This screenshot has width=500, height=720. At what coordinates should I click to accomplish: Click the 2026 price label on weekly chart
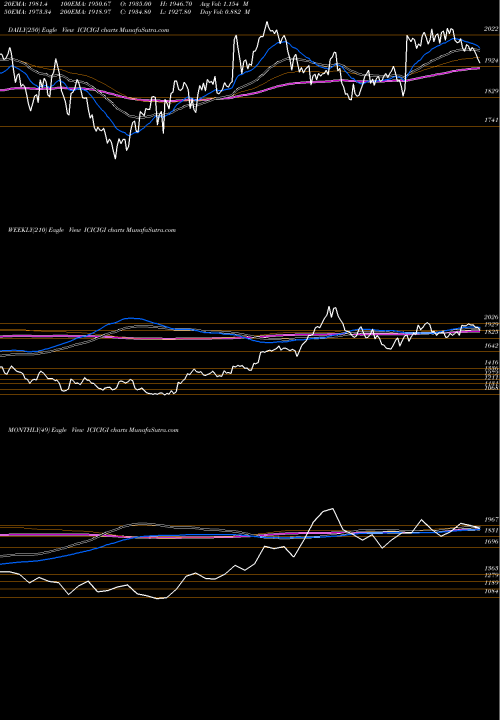[x=491, y=317]
